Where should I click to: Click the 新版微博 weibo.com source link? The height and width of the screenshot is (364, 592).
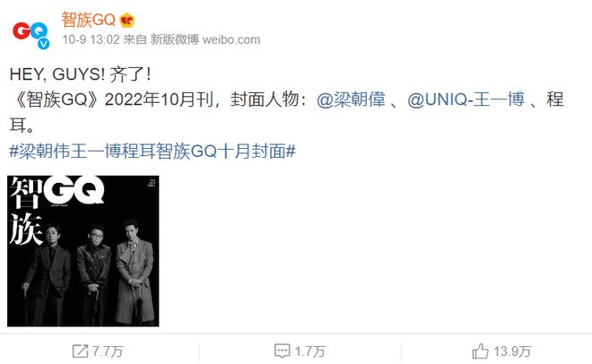[205, 39]
